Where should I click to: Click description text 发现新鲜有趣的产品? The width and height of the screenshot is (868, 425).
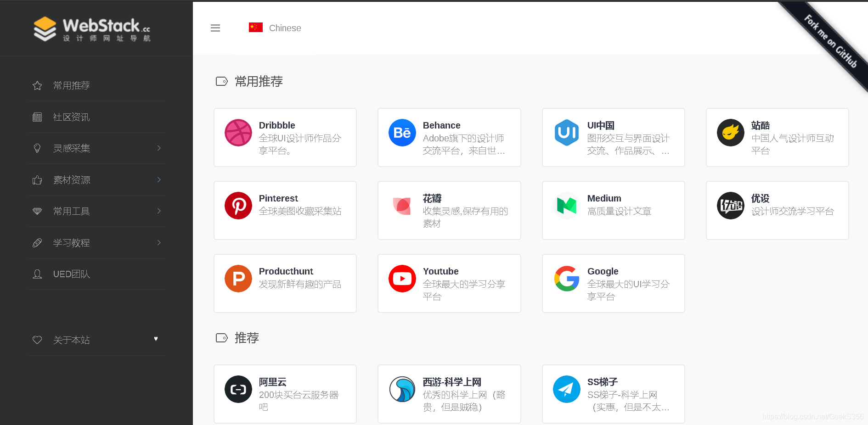(300, 284)
